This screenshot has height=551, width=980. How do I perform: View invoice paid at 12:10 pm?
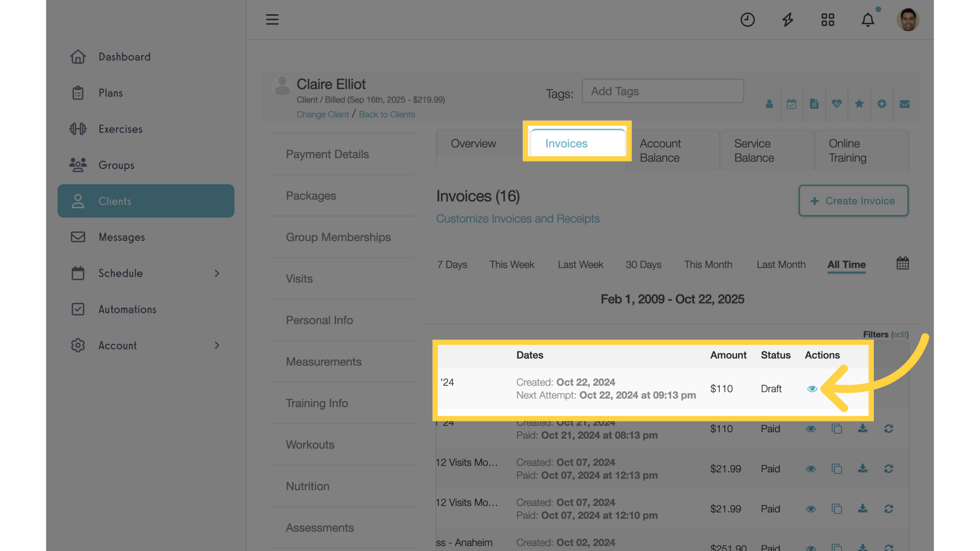coord(811,509)
